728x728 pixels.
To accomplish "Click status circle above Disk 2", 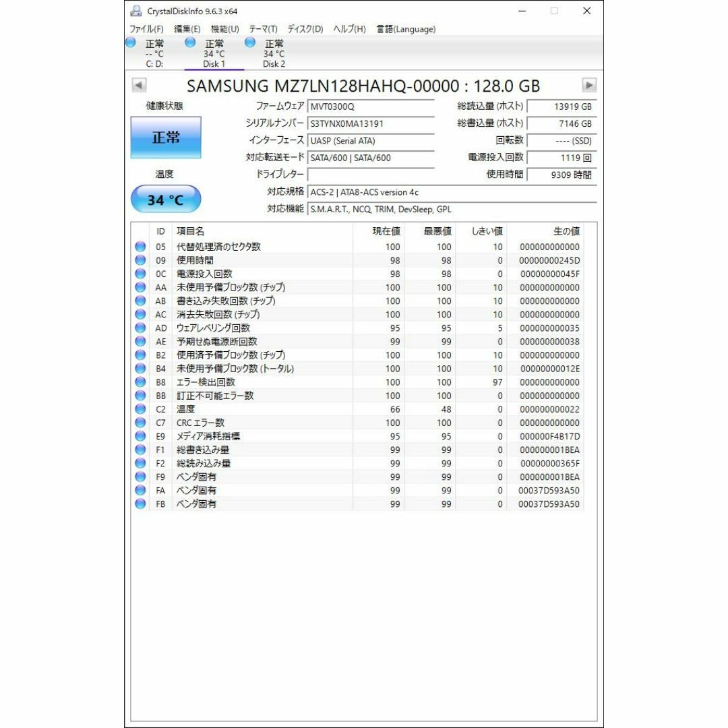I will coord(250,42).
